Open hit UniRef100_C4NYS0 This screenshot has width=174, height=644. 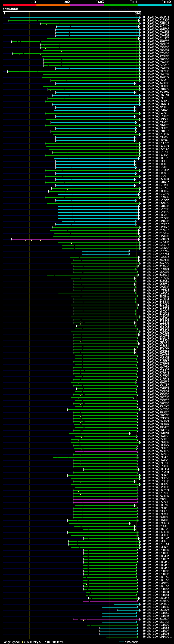tap(156, 251)
